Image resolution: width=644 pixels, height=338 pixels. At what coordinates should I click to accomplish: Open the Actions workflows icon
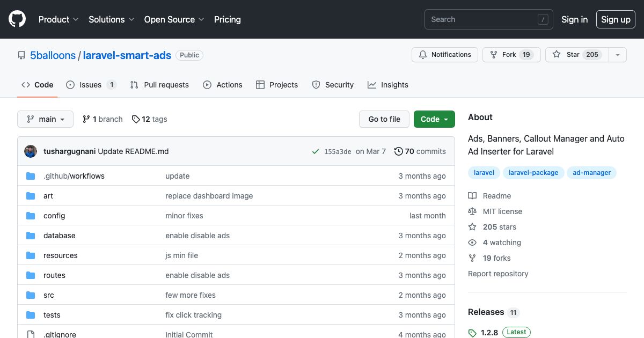click(206, 85)
